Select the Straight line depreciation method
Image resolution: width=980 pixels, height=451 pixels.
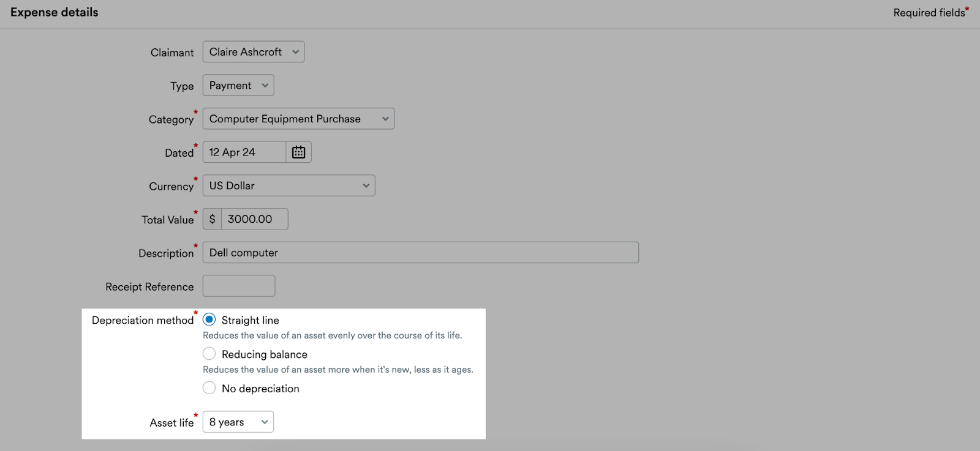point(209,319)
